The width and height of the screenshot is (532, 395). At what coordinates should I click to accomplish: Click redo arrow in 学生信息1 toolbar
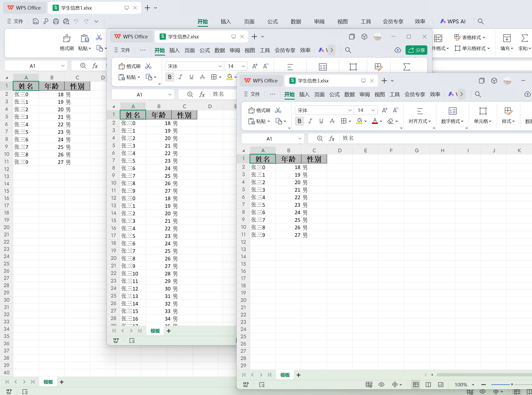click(x=86, y=21)
